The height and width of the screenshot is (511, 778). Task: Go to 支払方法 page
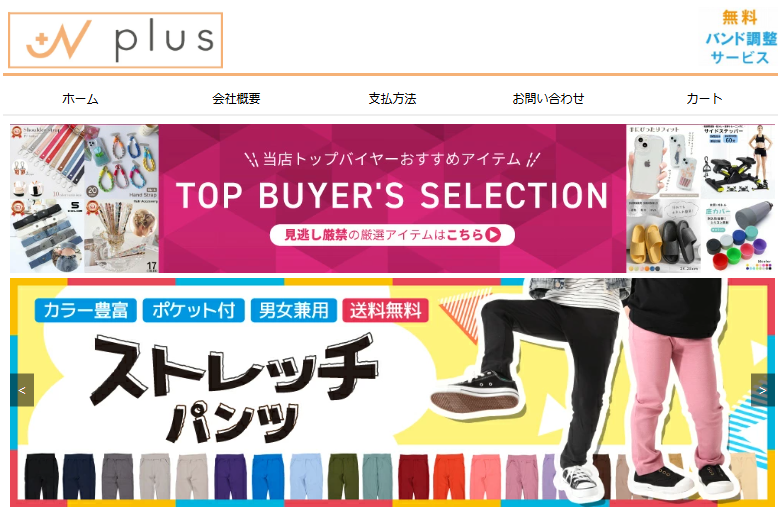[392, 99]
